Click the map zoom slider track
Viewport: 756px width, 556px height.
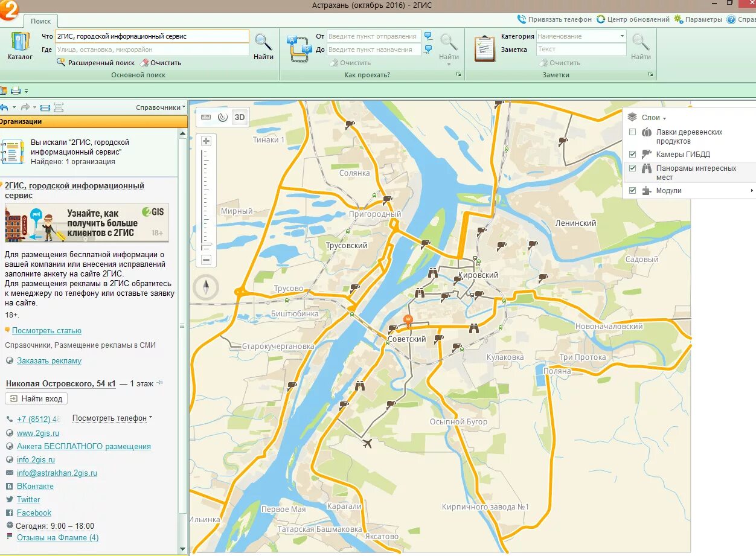(206, 200)
